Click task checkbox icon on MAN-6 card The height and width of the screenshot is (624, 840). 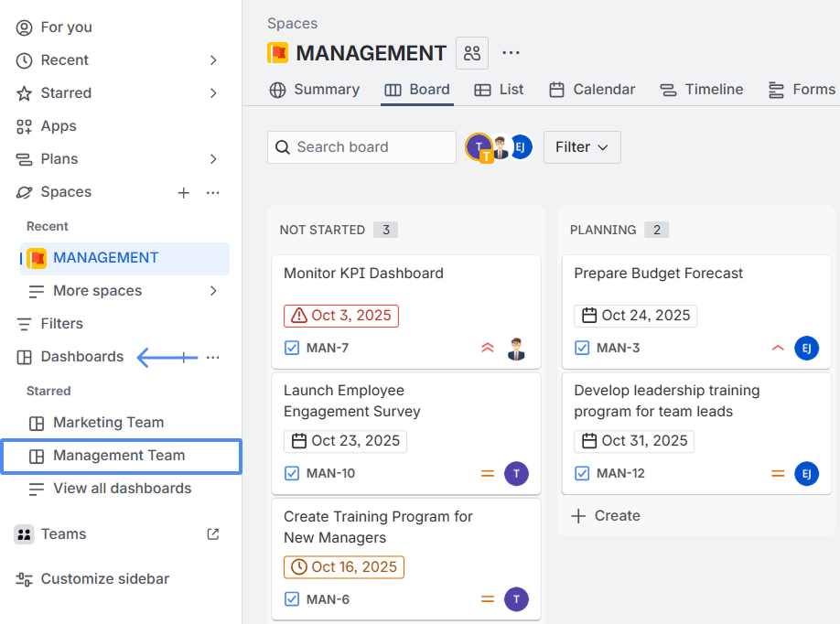292,600
